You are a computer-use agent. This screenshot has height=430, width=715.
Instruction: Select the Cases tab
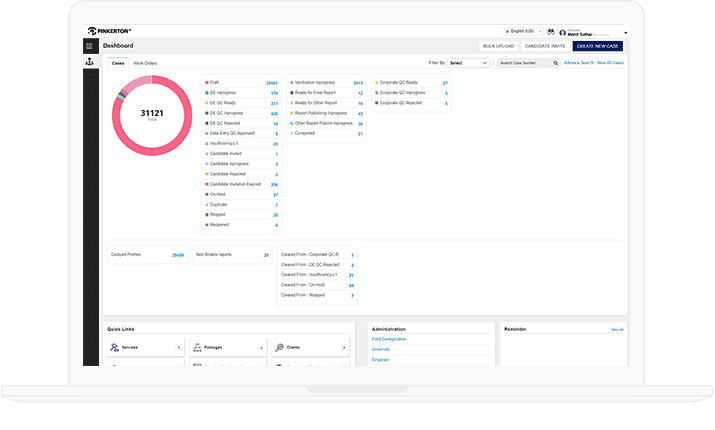(118, 63)
